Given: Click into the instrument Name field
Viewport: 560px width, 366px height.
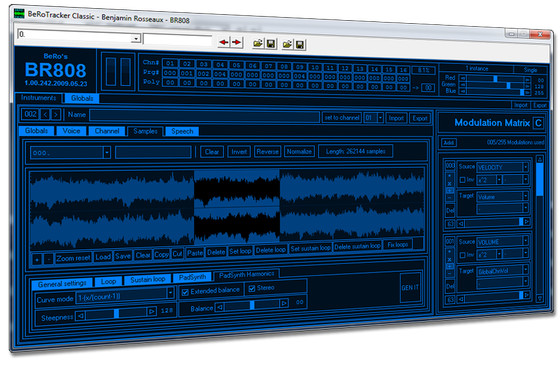Looking at the screenshot, I should (x=204, y=116).
